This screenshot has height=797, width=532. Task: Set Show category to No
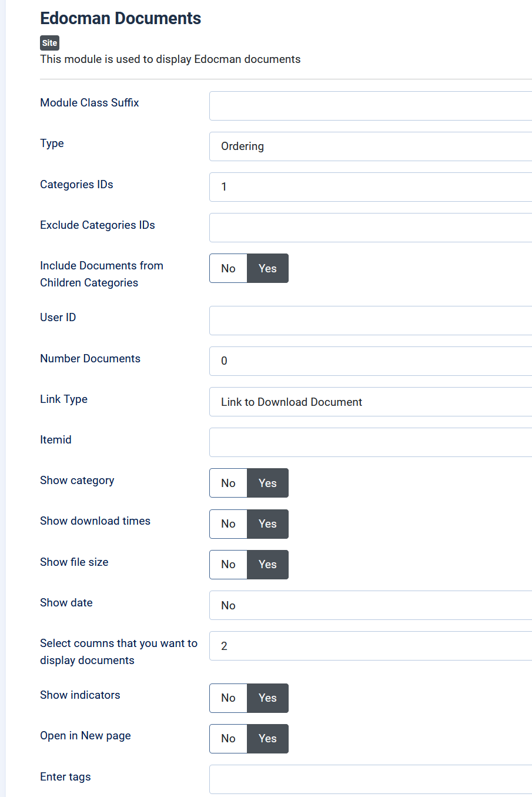228,483
